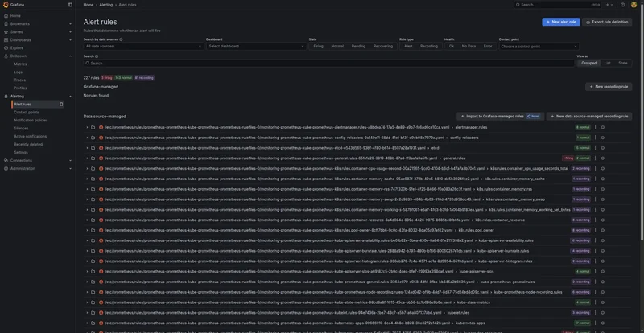This screenshot has height=333, width=644.
Task: Filter health by Ok
Action: point(452,47)
